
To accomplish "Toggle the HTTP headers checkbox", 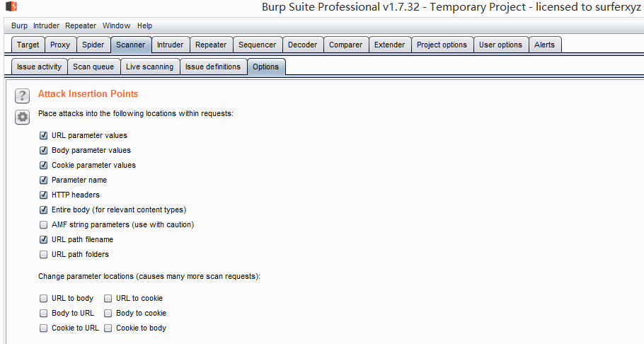I will click(44, 195).
